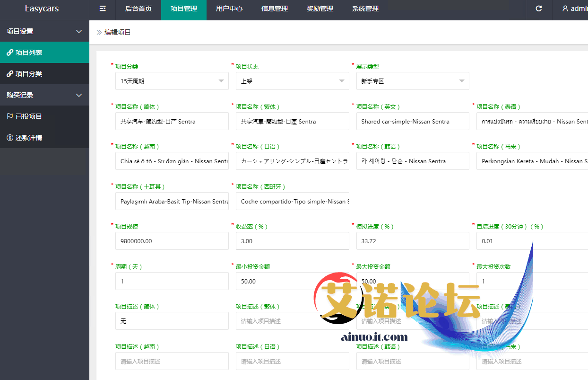Click the 项目名称（英文）input field

click(x=413, y=121)
